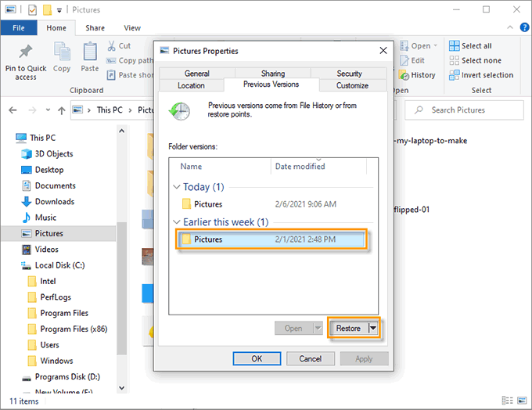This screenshot has height=410, width=532.
Task: Open Desktop in navigation pane
Action: tap(42, 170)
